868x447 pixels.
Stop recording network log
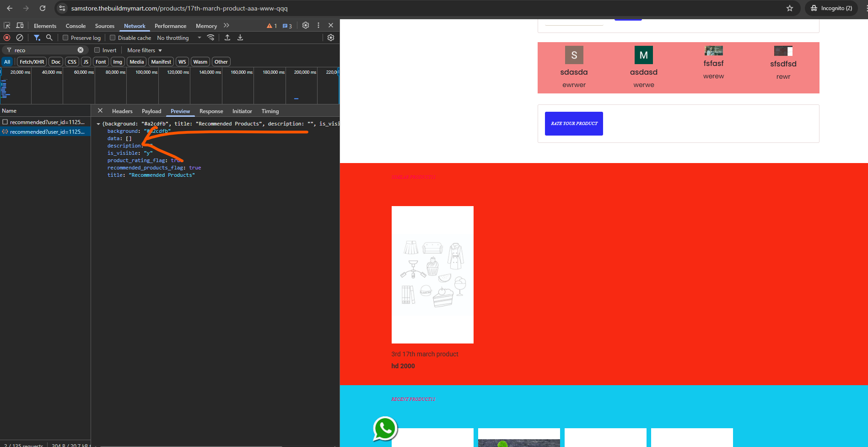[x=7, y=38]
